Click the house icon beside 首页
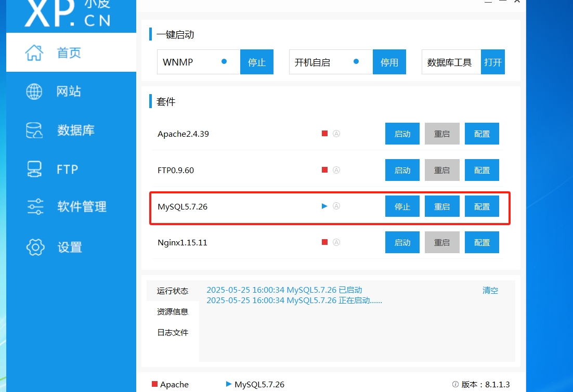The height and width of the screenshot is (392, 573). (x=34, y=53)
